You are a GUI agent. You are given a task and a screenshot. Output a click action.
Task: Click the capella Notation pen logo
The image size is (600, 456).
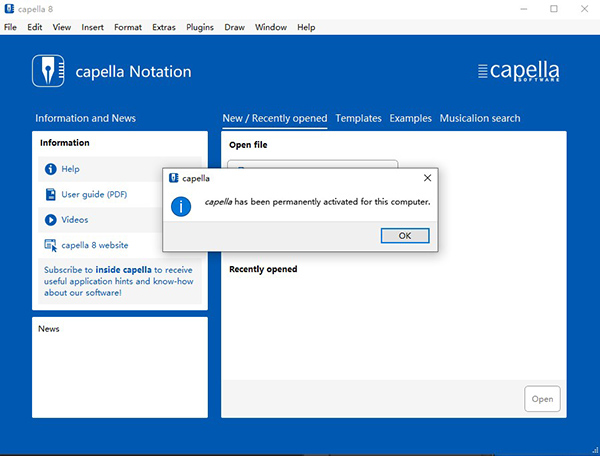coord(48,71)
